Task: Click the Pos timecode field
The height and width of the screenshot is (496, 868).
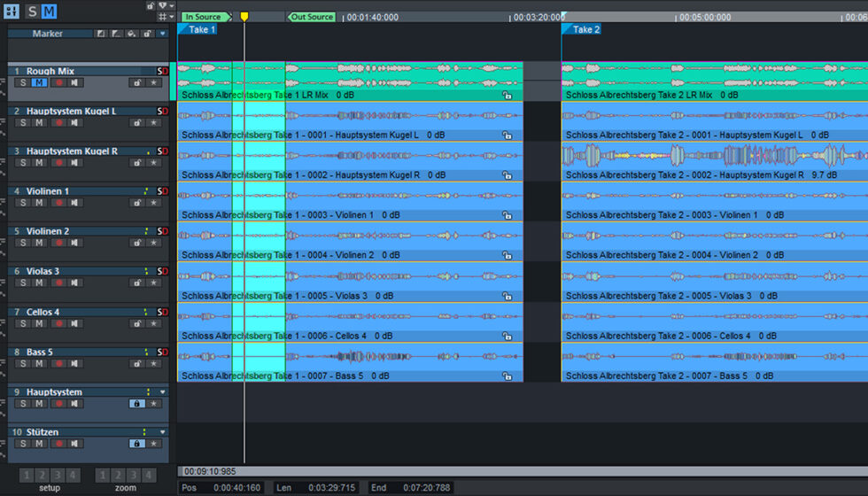Action: pos(236,487)
